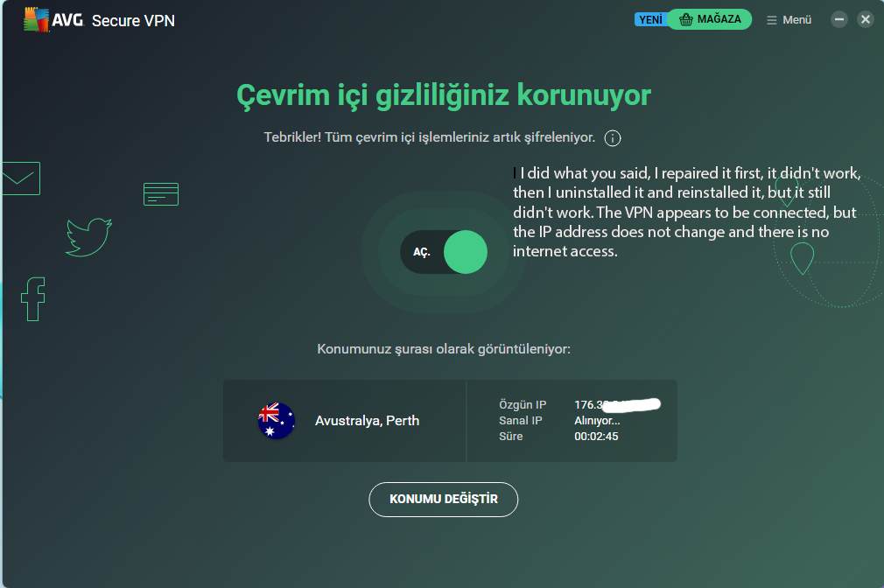Screen dimensions: 884x588
Task: Close the AVG Secure VPN window
Action: (866, 19)
